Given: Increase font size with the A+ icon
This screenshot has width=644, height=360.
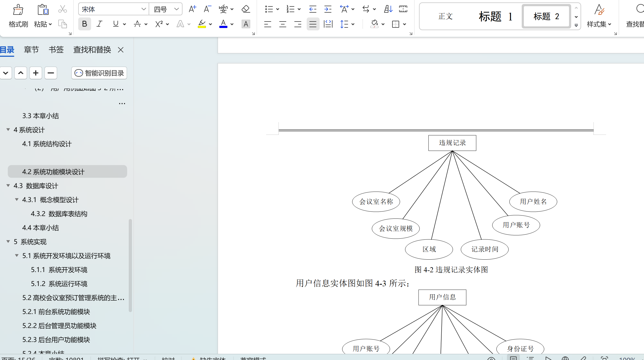Looking at the screenshot, I should point(192,9).
